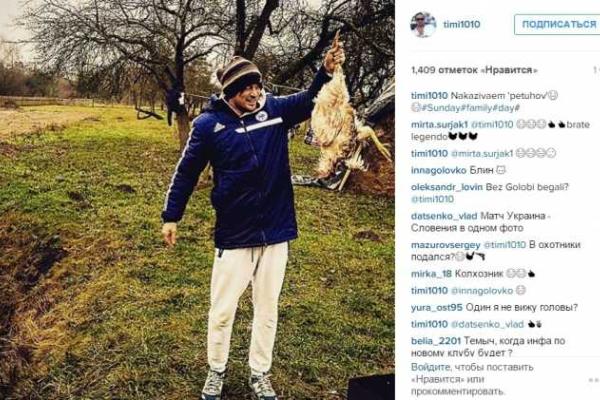
Task: Click the Подписаться follow button
Action: pyautogui.click(x=558, y=24)
